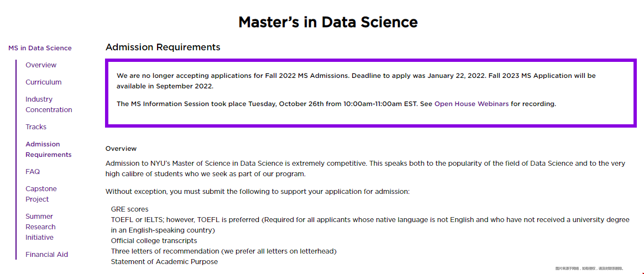
Task: Navigate to the Capstone Project page
Action: point(41,194)
